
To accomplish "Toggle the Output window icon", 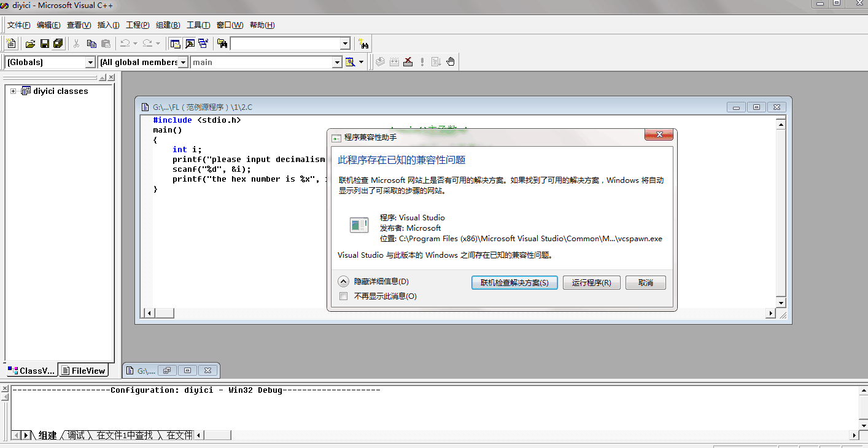I will [x=190, y=44].
